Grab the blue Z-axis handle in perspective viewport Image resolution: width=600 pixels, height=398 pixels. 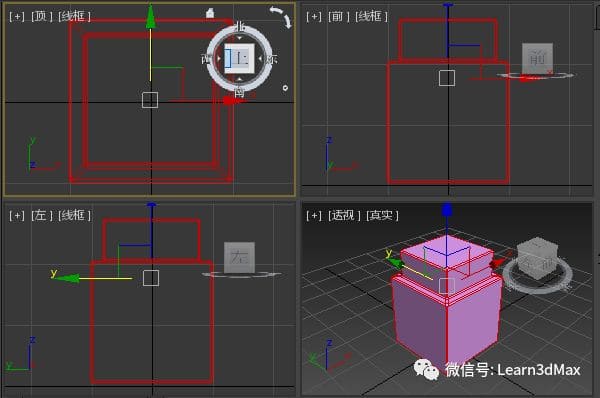[447, 210]
